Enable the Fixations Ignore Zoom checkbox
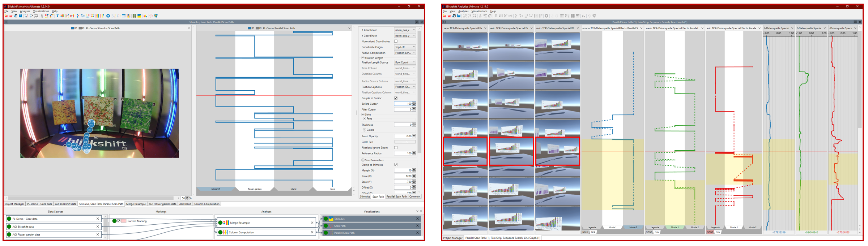The image size is (868, 246). (396, 147)
